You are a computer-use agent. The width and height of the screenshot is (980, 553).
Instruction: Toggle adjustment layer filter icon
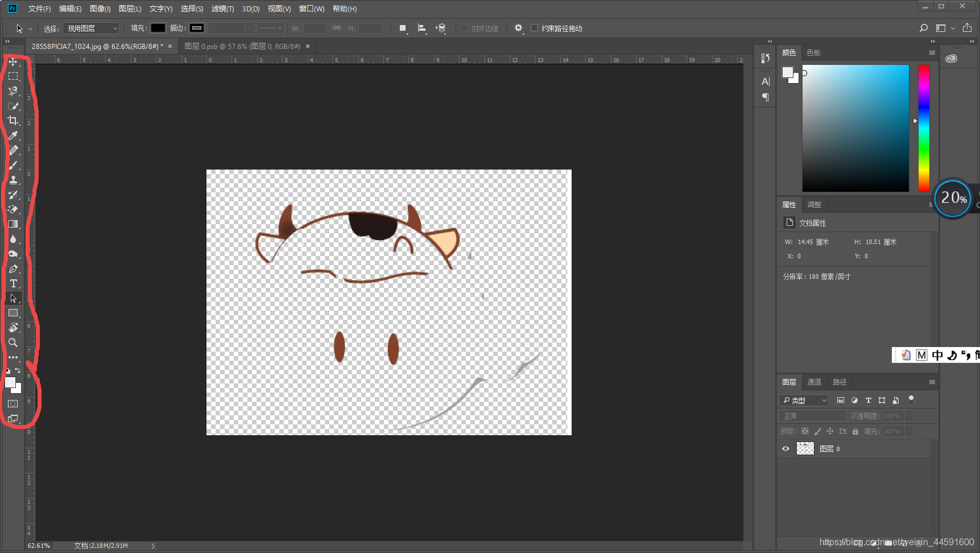coord(854,400)
